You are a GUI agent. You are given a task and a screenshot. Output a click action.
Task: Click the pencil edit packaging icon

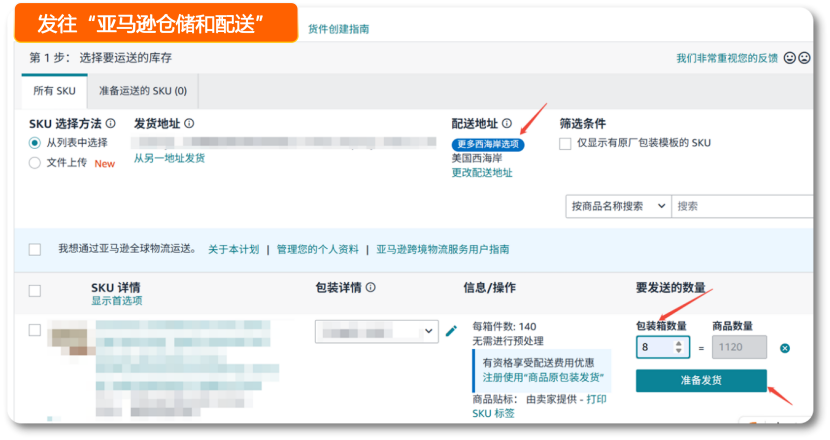pos(451,331)
